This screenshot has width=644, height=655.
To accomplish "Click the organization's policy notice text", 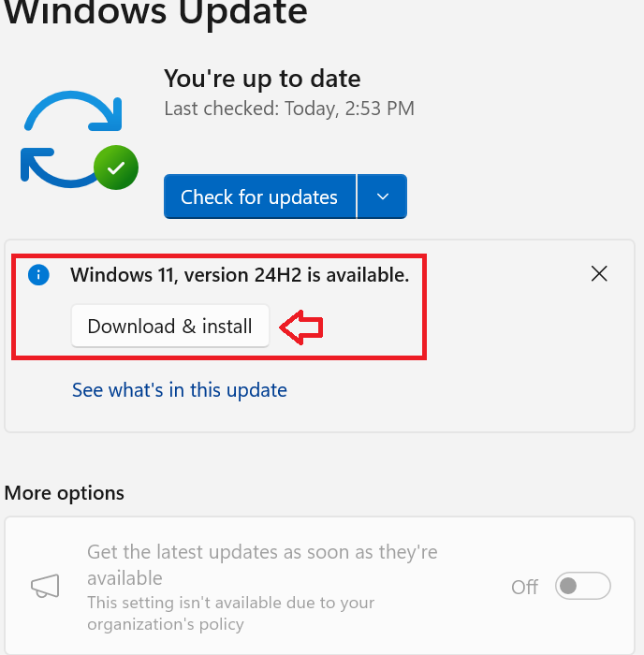I will click(230, 613).
